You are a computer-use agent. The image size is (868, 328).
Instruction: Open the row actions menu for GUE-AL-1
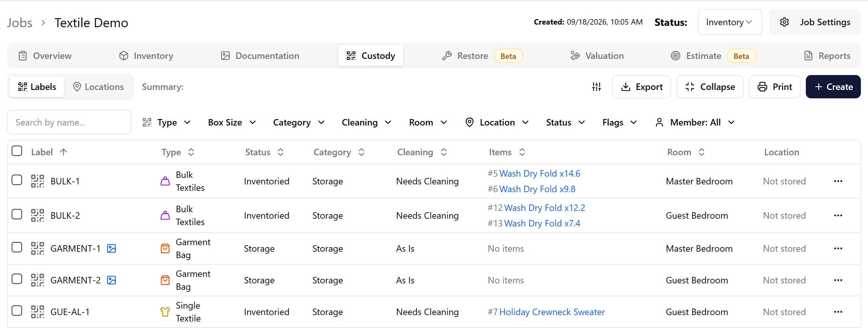pyautogui.click(x=838, y=312)
